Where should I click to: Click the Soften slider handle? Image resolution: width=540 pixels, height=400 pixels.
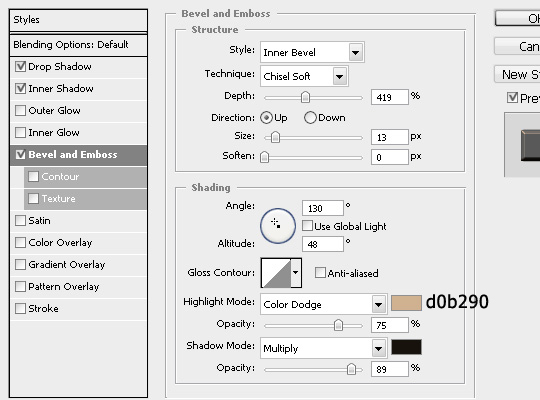coord(264,157)
